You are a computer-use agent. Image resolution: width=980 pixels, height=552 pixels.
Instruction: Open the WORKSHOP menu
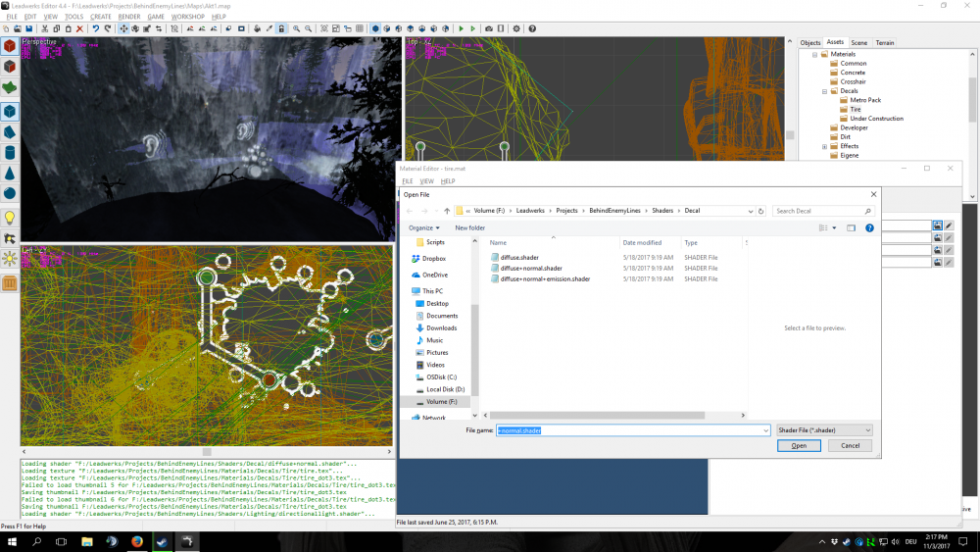pos(188,17)
